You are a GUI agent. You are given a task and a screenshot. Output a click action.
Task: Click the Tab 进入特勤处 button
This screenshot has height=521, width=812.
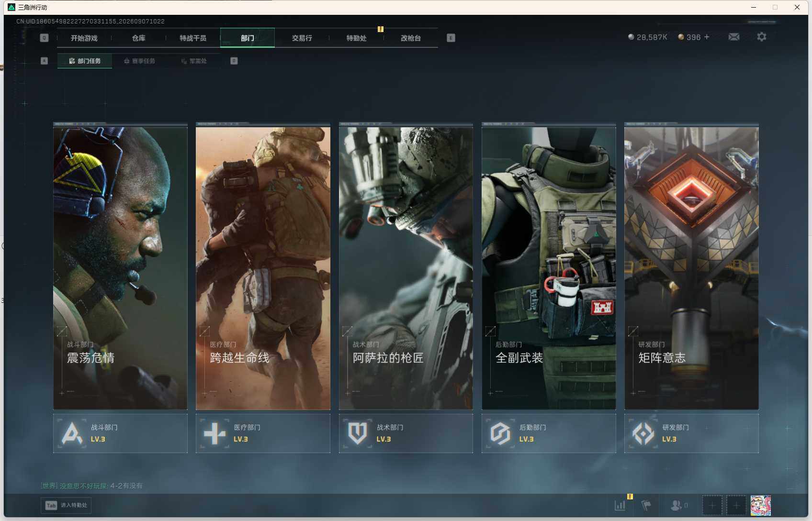click(x=66, y=505)
